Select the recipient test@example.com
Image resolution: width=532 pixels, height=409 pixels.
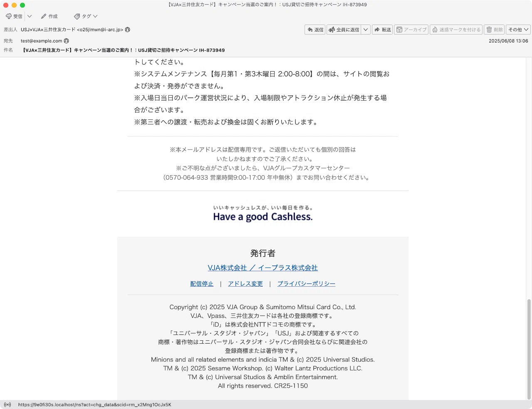tap(42, 41)
